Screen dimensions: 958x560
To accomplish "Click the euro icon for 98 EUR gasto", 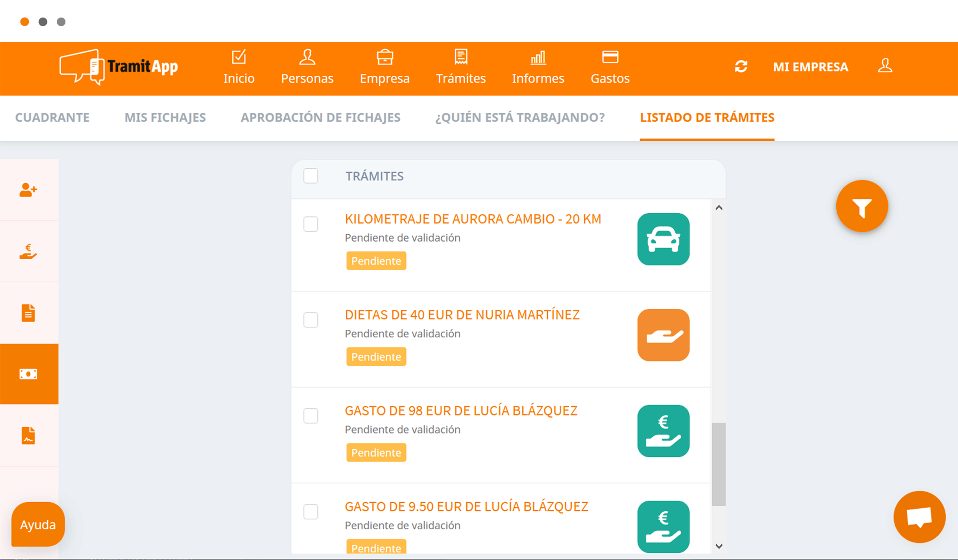I will [663, 431].
